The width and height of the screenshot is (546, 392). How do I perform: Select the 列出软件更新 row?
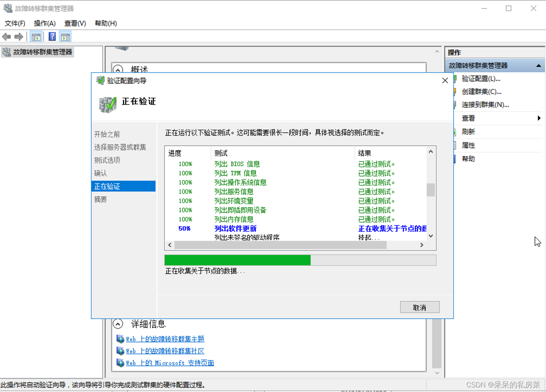[296, 229]
